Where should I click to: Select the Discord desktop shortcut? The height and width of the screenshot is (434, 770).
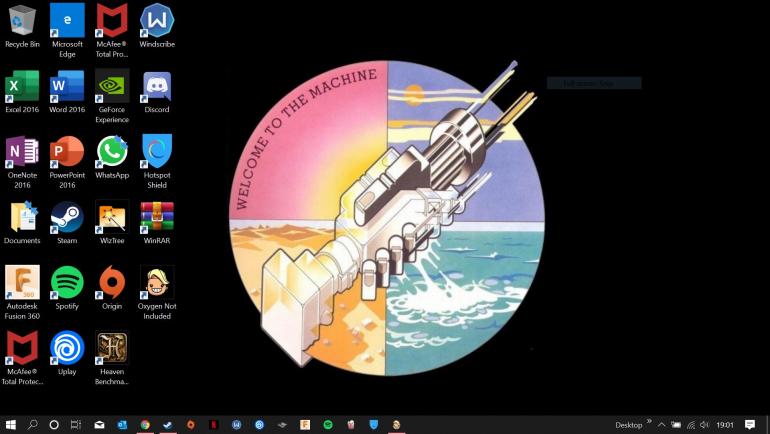point(157,92)
